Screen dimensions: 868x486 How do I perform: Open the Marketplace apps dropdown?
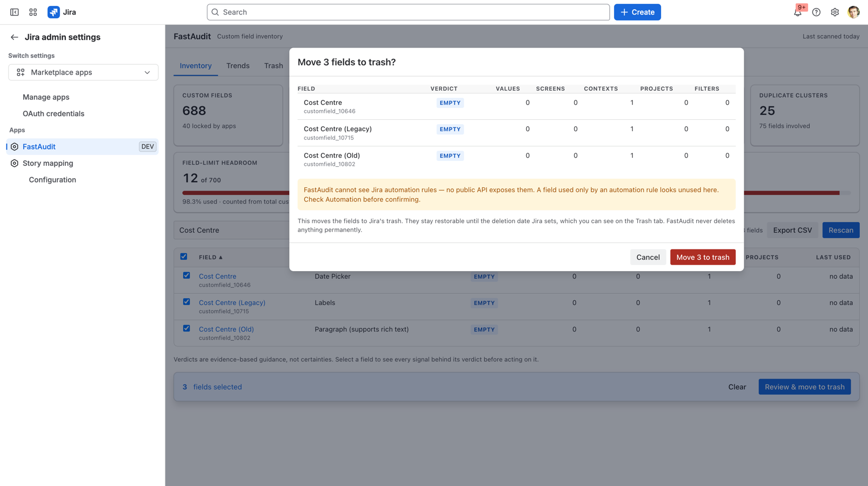pos(83,72)
